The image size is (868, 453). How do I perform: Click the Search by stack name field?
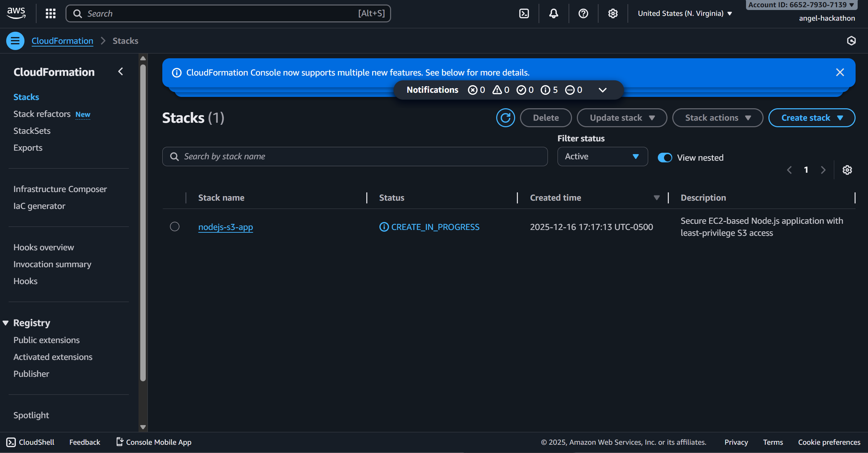pyautogui.click(x=355, y=156)
